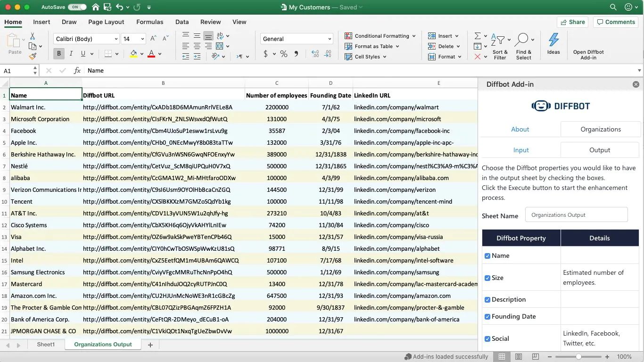This screenshot has width=644, height=362.
Task: Open Find & Select menu
Action: [524, 46]
